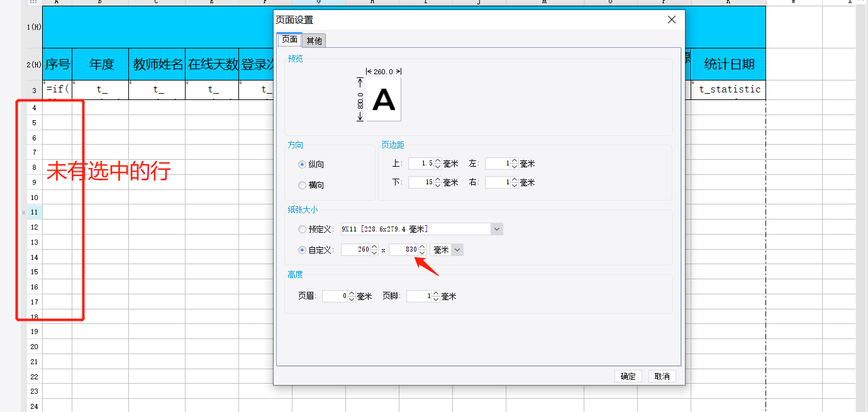Image resolution: width=868 pixels, height=412 pixels.
Task: Decrease the custom paper height 830
Action: [422, 253]
